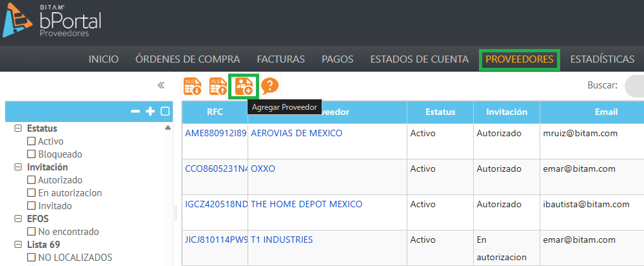Collapse the Lista 69 filter group
The height and width of the screenshot is (266, 644).
click(17, 244)
